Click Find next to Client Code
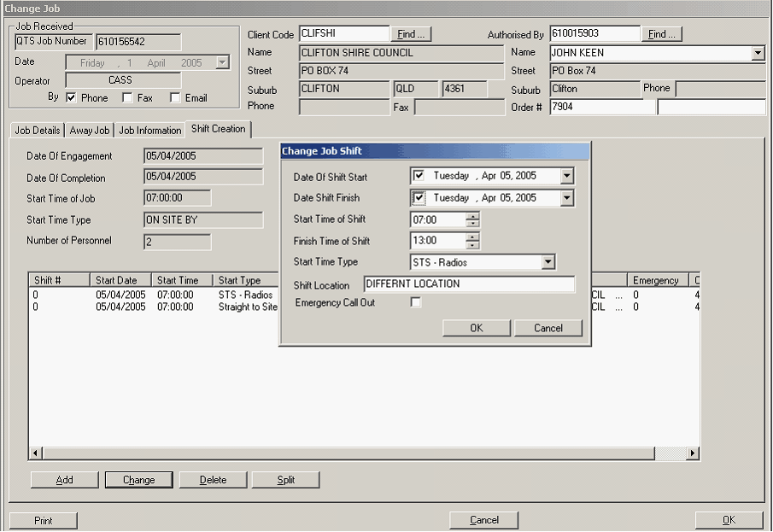773x532 pixels. point(412,34)
